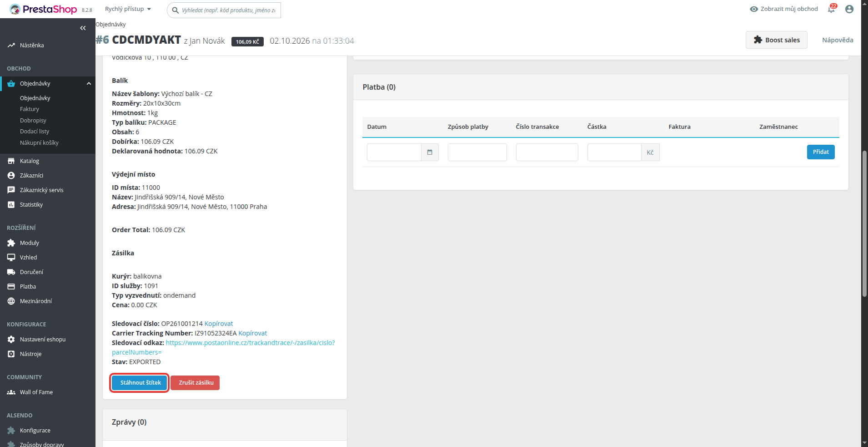868x447 pixels.
Task: Click the Moduly puzzle icon
Action: click(x=11, y=243)
